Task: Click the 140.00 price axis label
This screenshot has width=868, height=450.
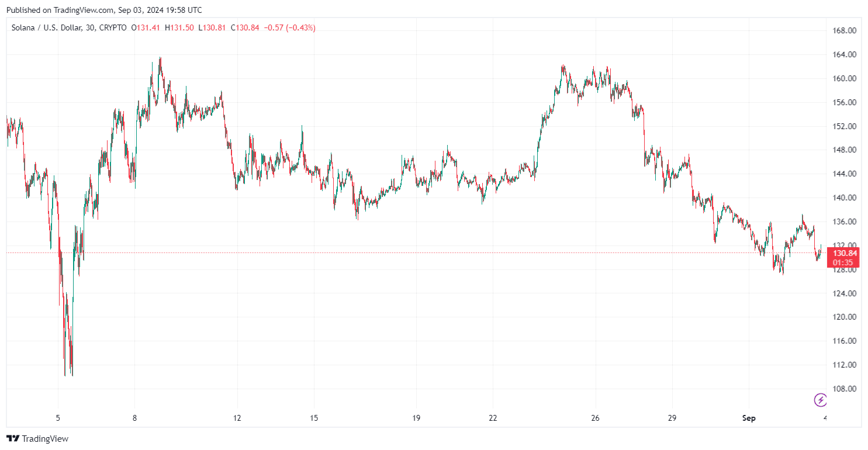Action: (x=845, y=198)
